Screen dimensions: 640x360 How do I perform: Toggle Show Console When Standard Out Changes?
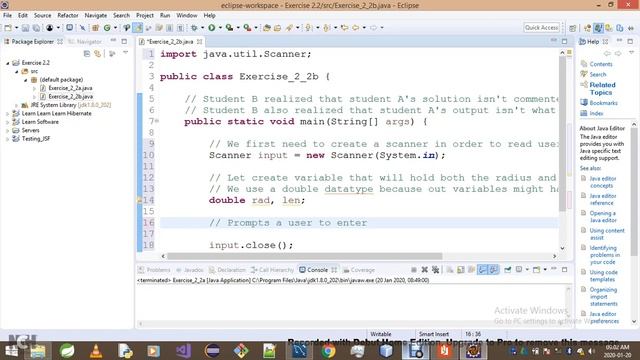(x=482, y=269)
